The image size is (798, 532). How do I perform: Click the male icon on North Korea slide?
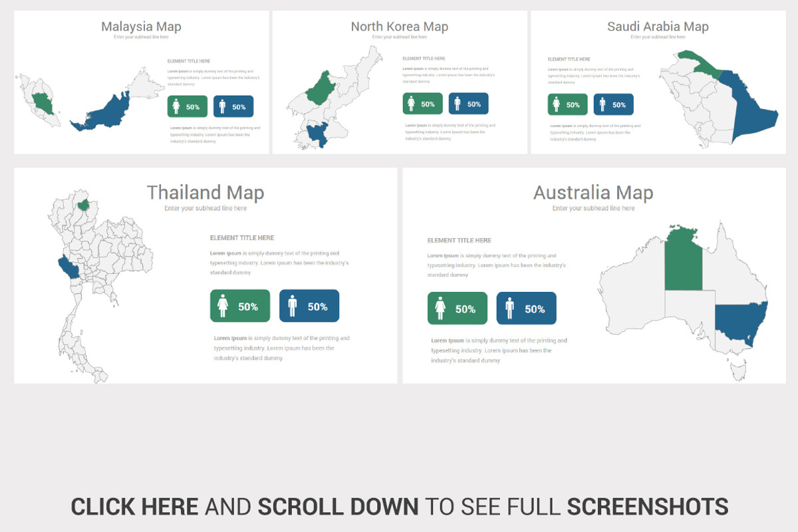point(458,104)
